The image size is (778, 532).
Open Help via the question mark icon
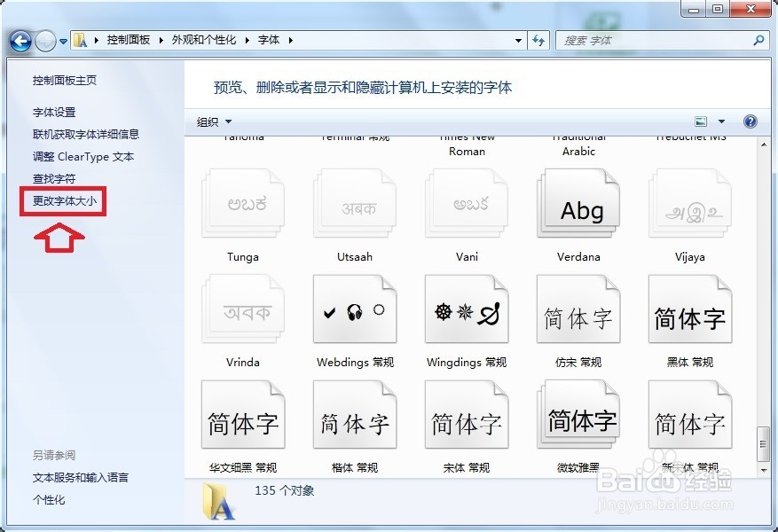(x=750, y=121)
